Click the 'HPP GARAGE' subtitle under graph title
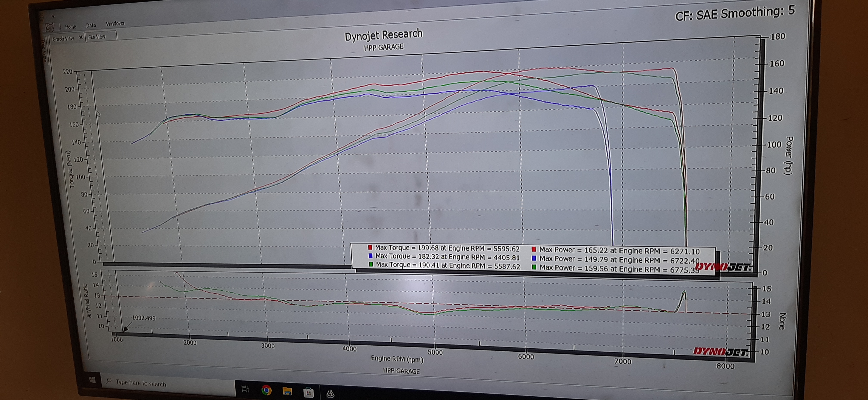 (383, 48)
